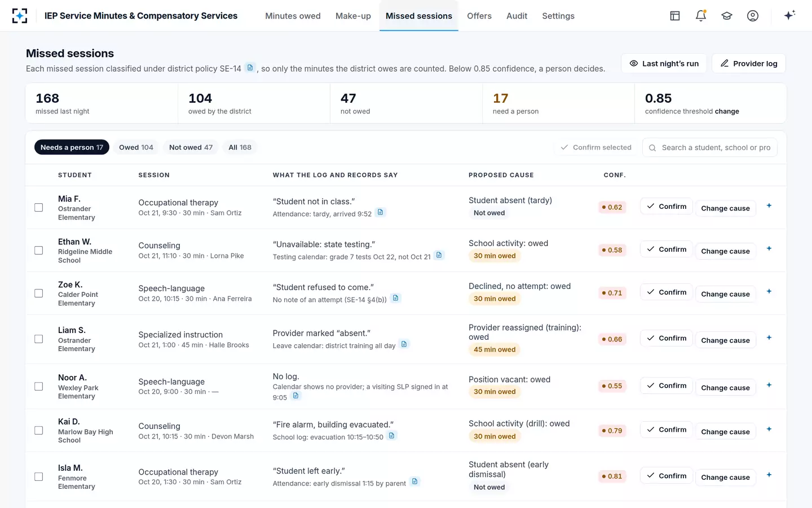Click sparkle icon in Kai D. row
The image size is (812, 508).
tap(769, 430)
